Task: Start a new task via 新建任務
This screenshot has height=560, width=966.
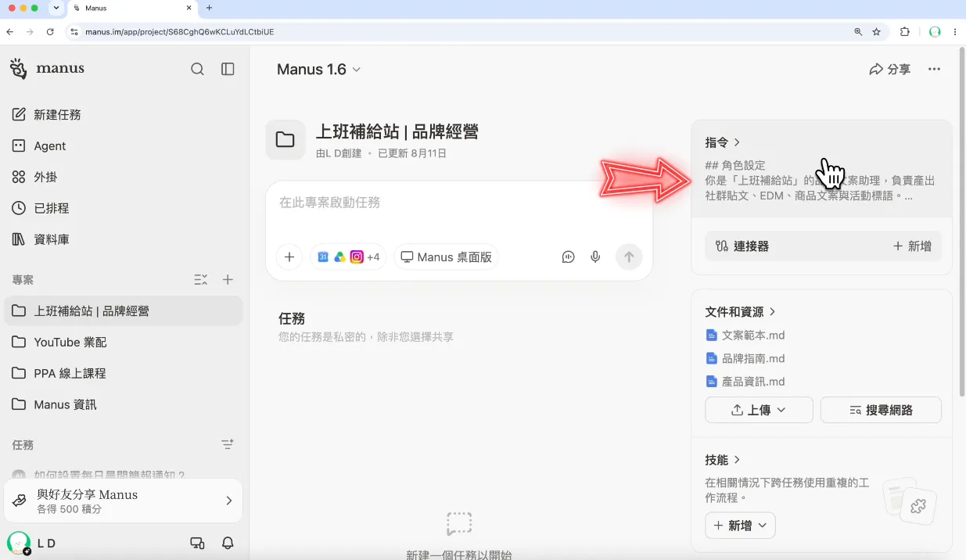Action: click(124, 114)
